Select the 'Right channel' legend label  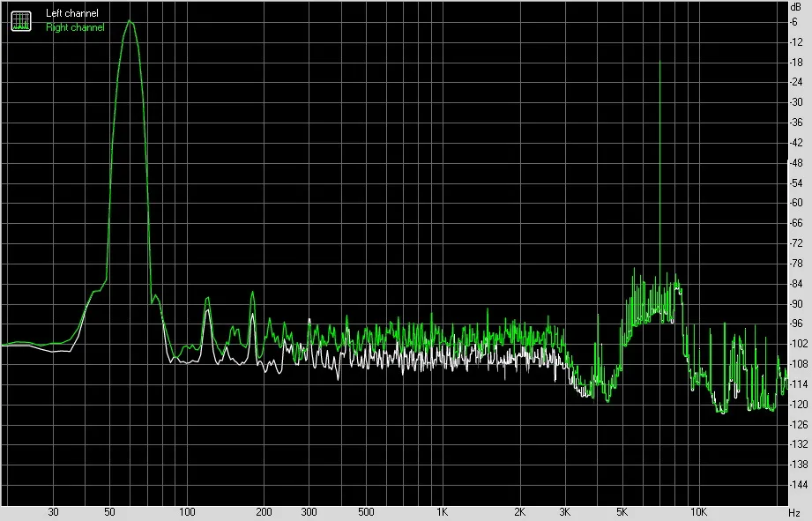(x=75, y=27)
